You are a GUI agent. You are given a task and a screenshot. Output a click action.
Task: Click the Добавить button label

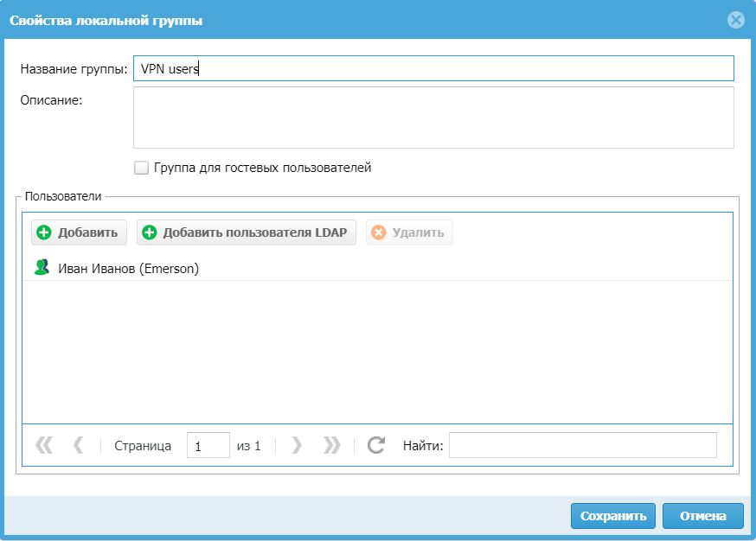[87, 232]
